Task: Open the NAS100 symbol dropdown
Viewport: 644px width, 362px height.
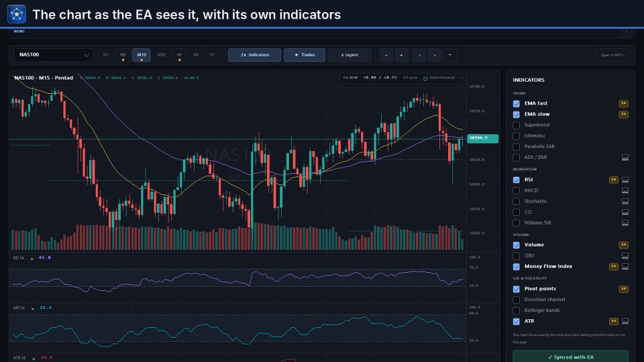Action: (53, 55)
